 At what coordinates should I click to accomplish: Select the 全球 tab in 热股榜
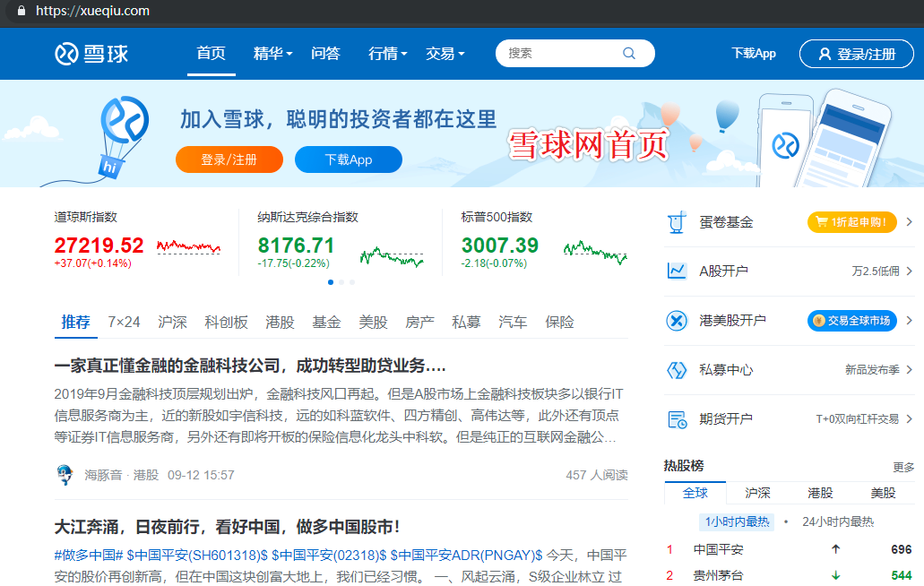[695, 493]
